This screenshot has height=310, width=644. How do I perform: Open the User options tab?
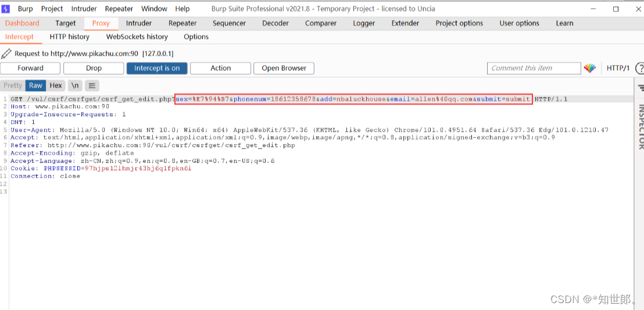[519, 23]
